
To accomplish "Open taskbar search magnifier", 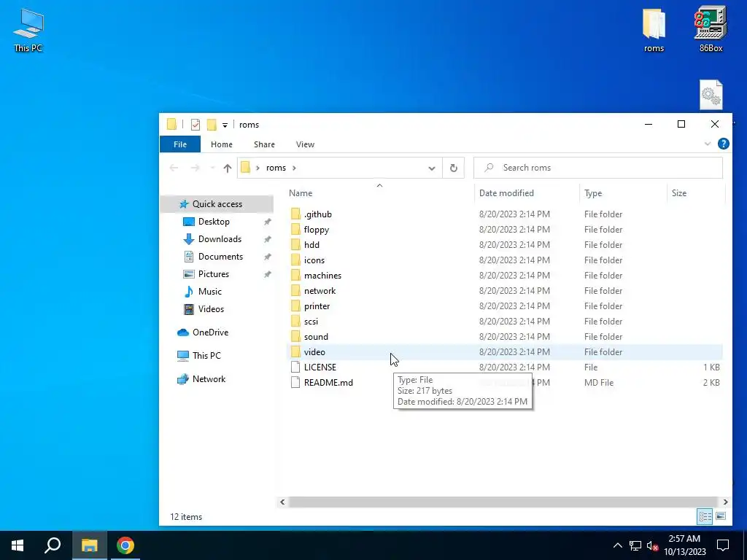I will click(53, 545).
